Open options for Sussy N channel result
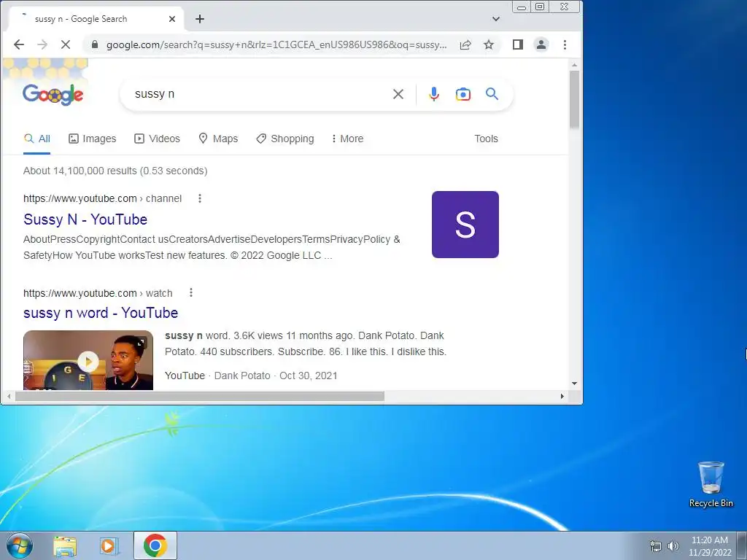Viewport: 747px width, 560px height. tap(200, 198)
